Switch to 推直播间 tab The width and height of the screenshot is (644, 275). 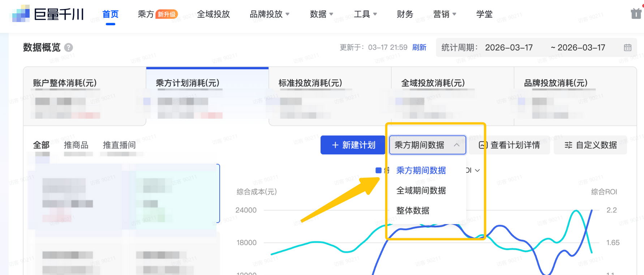pyautogui.click(x=119, y=145)
